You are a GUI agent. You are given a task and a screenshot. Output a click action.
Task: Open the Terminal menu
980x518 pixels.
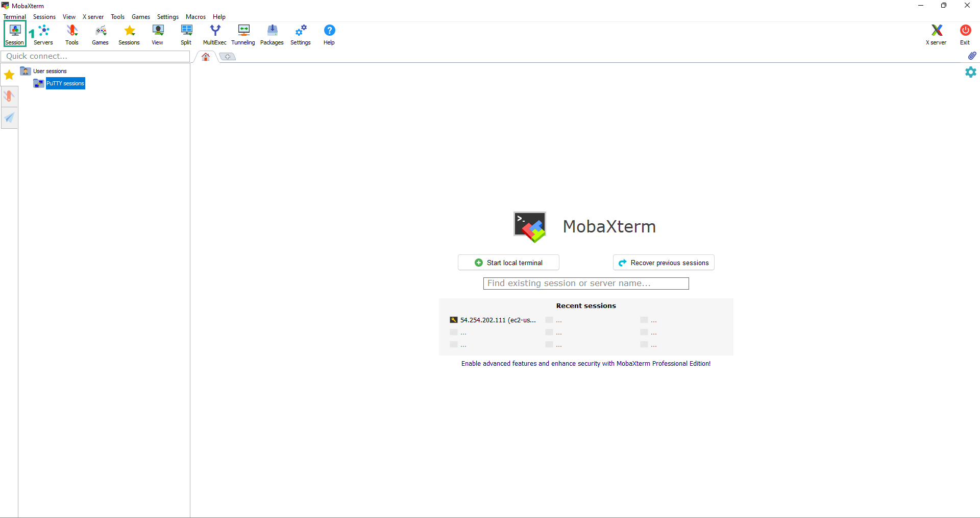point(14,17)
